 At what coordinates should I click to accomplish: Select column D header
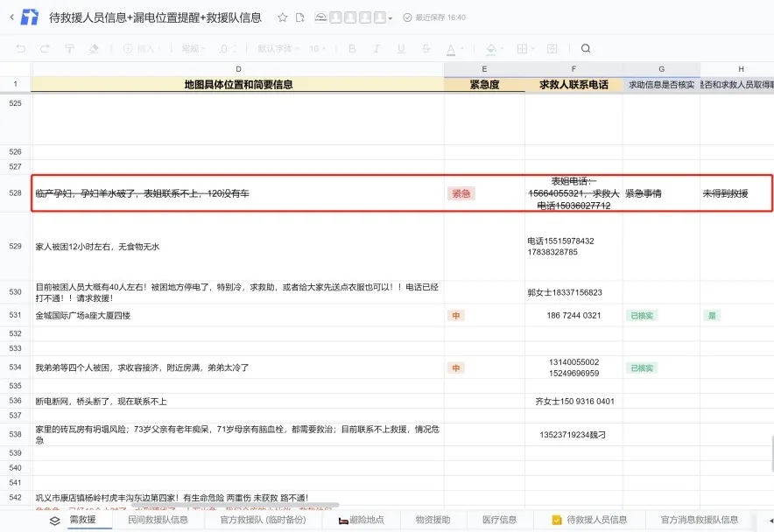[238, 69]
